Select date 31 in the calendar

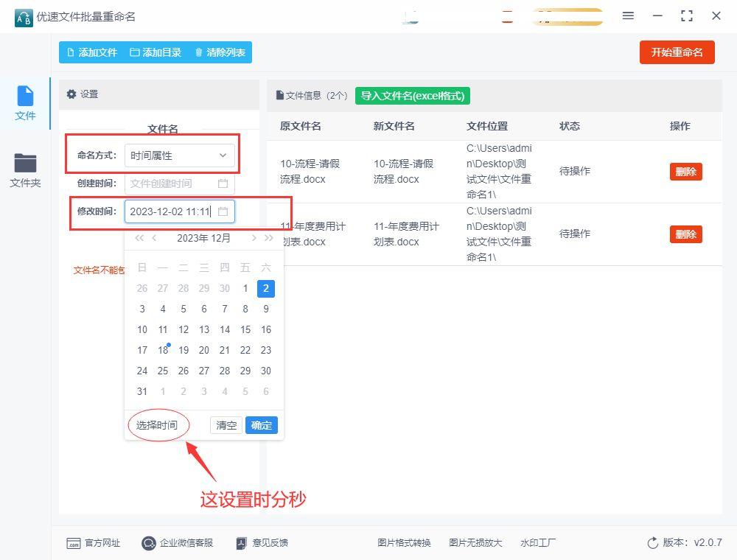[x=142, y=391]
